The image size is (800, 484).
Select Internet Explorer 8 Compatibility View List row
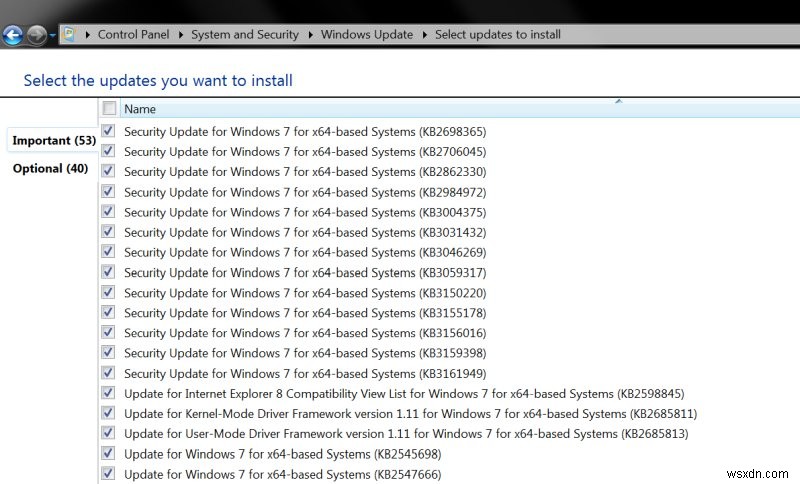pyautogui.click(x=404, y=394)
